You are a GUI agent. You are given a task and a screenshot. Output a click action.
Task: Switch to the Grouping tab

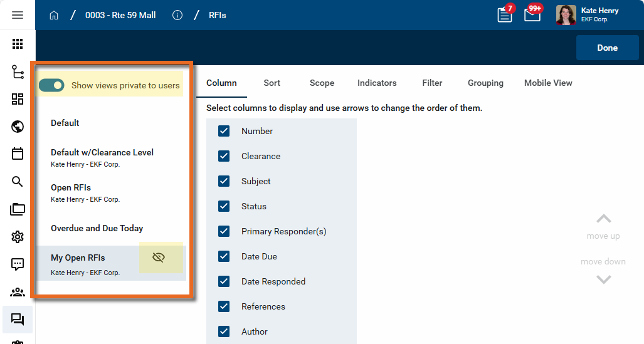[485, 83]
